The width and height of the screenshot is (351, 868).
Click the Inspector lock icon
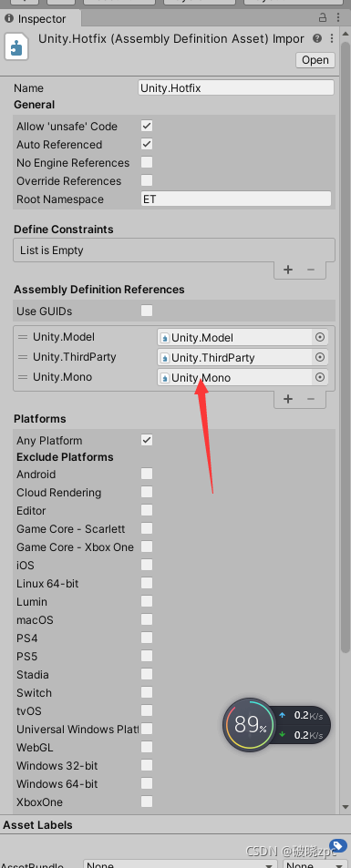click(x=323, y=18)
